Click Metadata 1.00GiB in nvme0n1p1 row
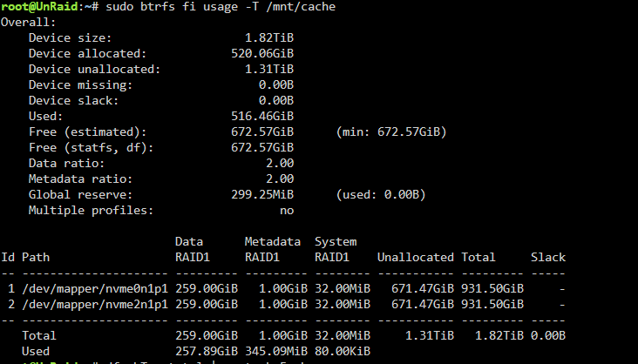Viewport: 638px width, 364px height. 282,289
